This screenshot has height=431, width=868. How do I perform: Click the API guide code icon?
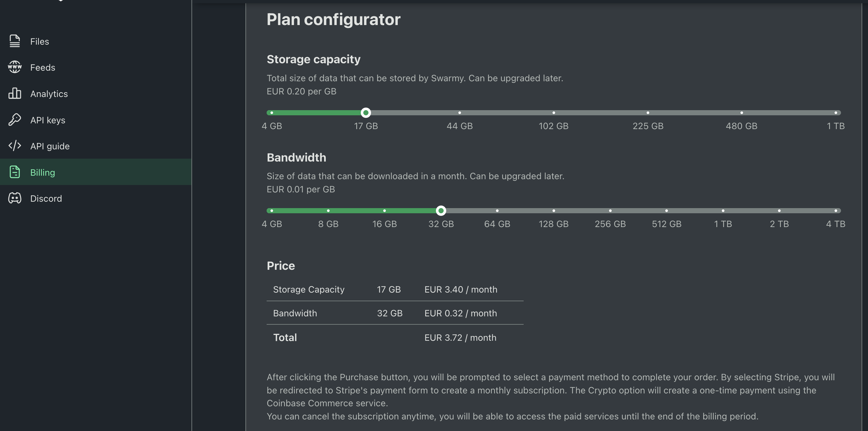click(x=14, y=146)
